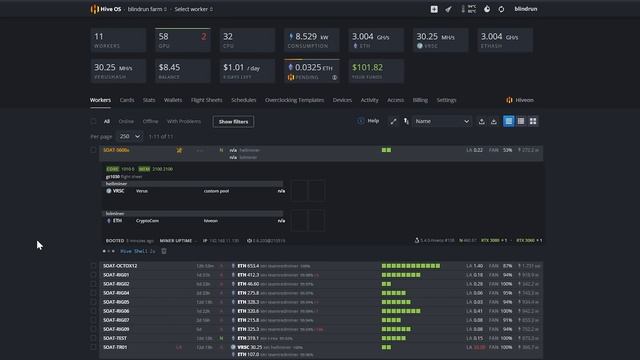
Task: Filter workers by Online
Action: point(126,121)
